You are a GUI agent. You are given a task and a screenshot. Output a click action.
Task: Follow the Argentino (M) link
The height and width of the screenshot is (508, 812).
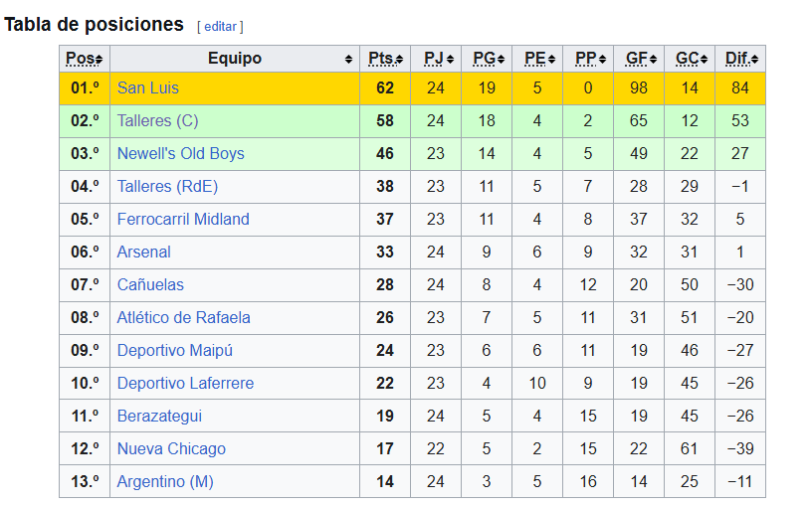coord(165,481)
